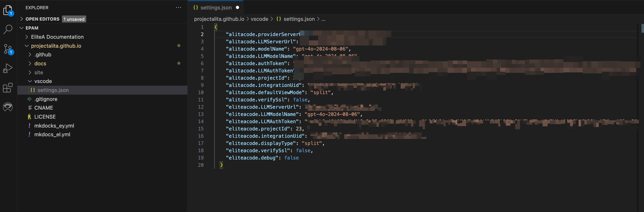Click "eliteacode.displayType" split value
The height and width of the screenshot is (212, 644).
[x=312, y=143]
